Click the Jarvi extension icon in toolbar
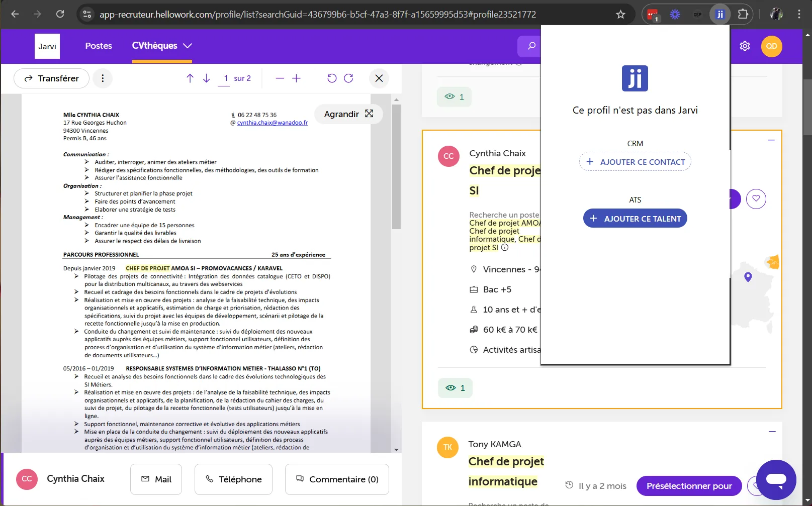 coord(720,15)
